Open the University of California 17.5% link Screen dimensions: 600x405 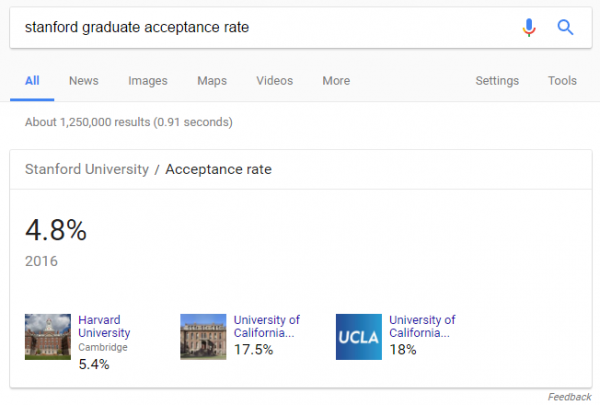click(x=266, y=327)
